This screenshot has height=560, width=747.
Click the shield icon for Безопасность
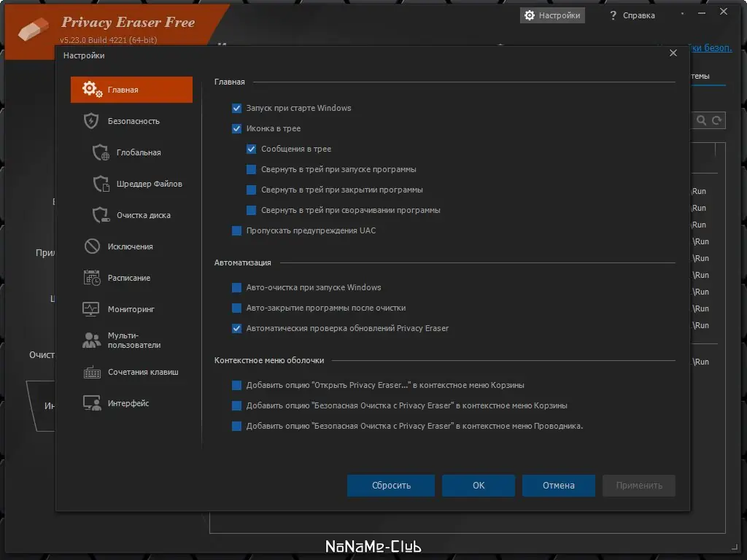tap(91, 121)
